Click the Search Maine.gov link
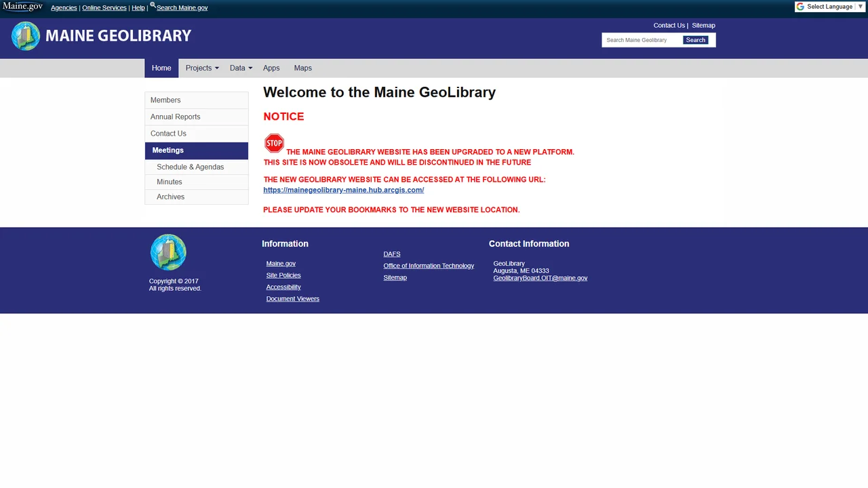 coord(182,8)
